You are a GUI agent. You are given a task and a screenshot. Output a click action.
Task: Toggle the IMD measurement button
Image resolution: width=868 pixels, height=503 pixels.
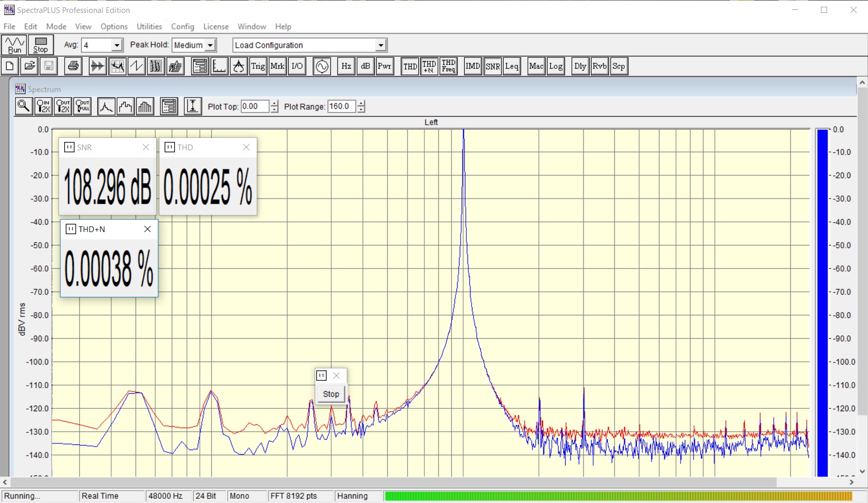coord(473,66)
